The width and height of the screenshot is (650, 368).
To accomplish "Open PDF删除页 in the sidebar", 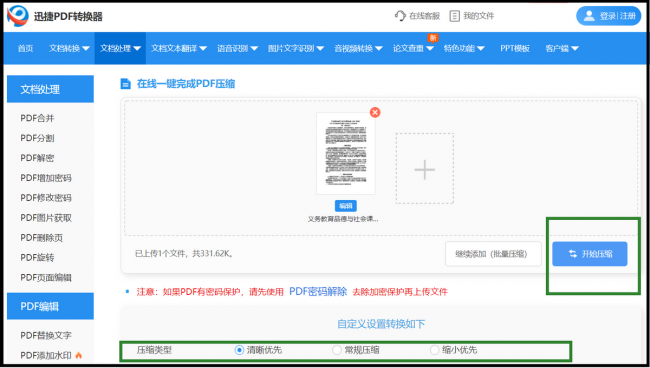I will tap(41, 237).
